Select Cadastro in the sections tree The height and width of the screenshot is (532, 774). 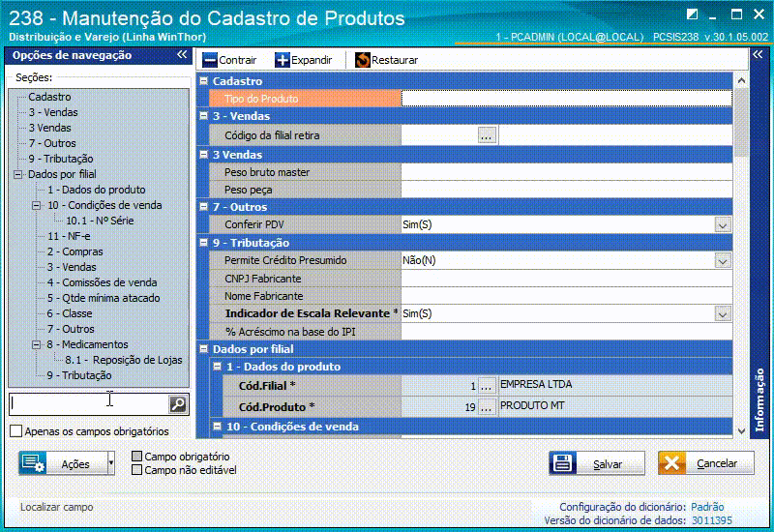click(49, 97)
